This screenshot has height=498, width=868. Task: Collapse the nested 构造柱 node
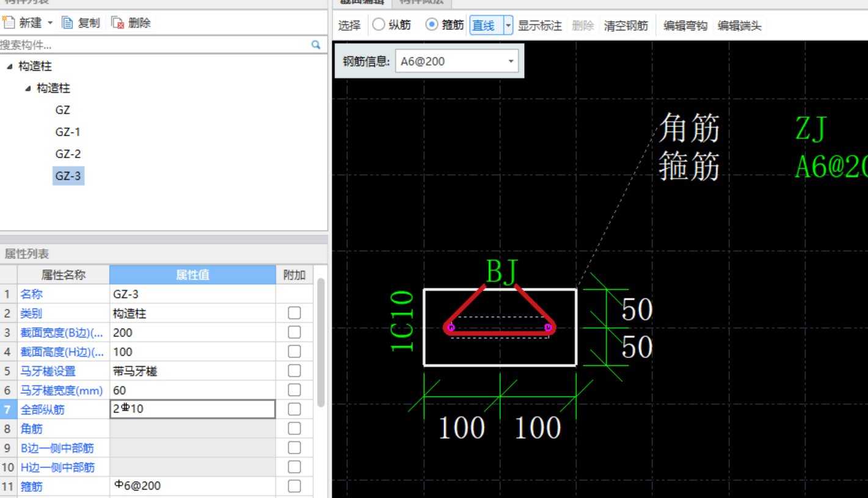[27, 88]
